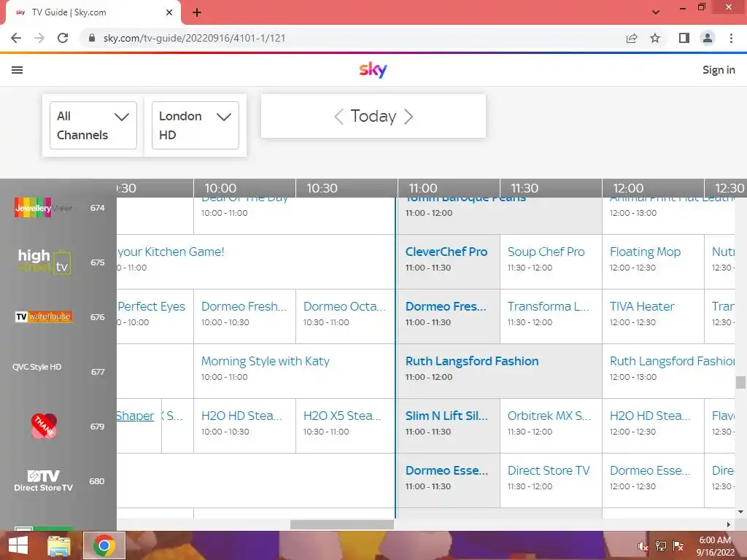Viewport: 747px width, 560px height.
Task: Close the TV Guide tab
Action: click(169, 12)
